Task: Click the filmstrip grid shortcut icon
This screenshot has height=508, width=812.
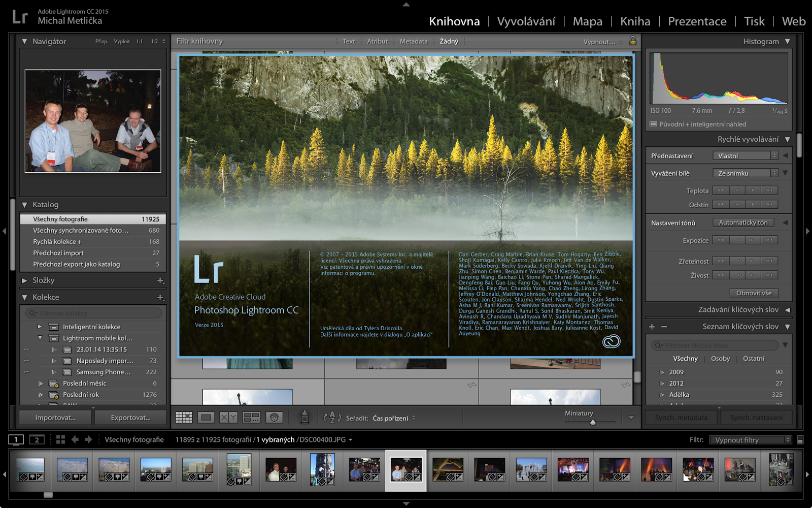Action: point(60,439)
